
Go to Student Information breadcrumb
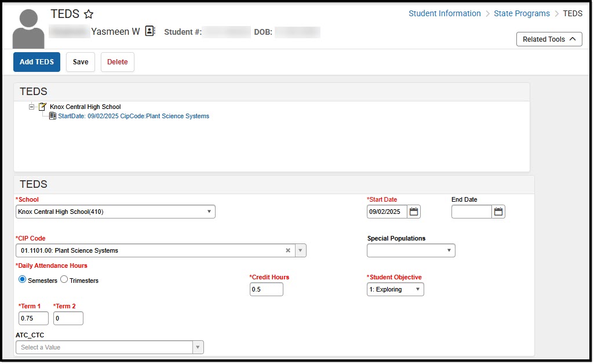tap(444, 13)
